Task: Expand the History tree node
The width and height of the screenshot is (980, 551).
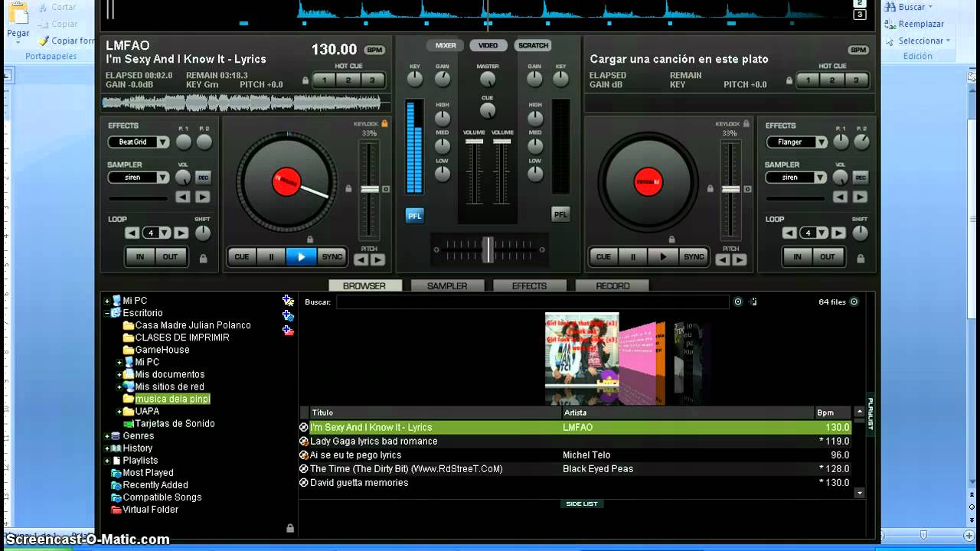Action: click(x=107, y=448)
